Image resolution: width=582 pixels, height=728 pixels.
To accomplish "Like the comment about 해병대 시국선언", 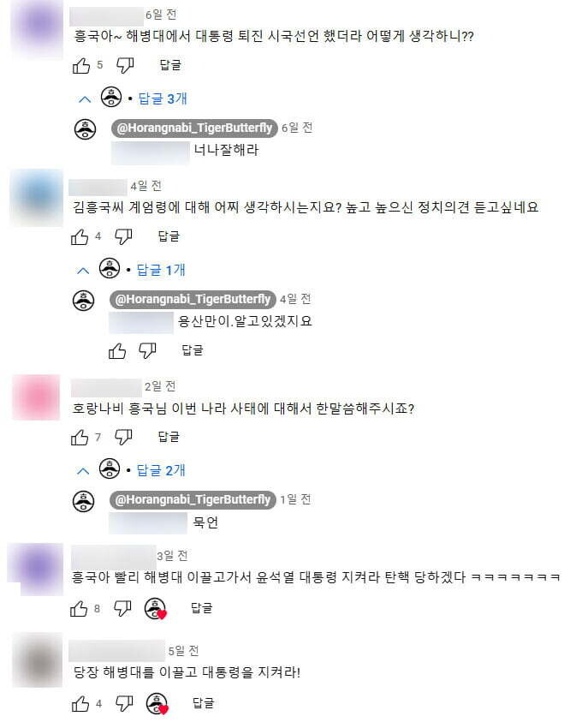I will [x=81, y=65].
